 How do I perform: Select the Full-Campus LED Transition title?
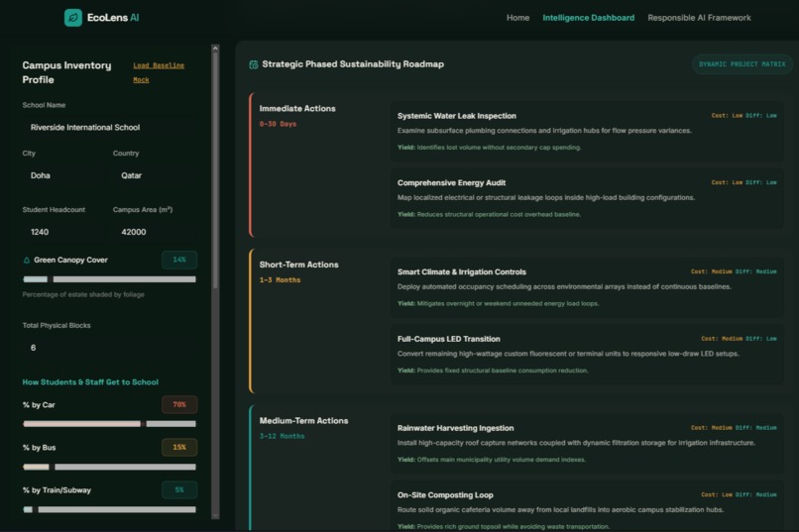[448, 339]
